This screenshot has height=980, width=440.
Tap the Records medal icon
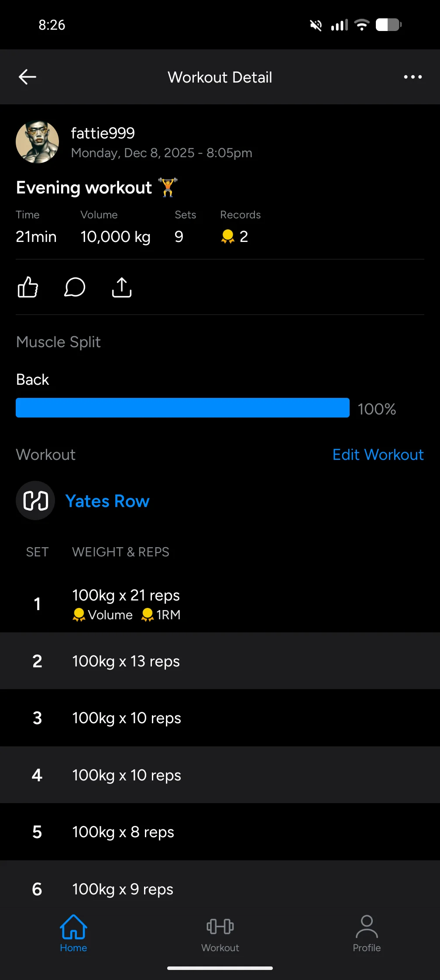click(228, 237)
